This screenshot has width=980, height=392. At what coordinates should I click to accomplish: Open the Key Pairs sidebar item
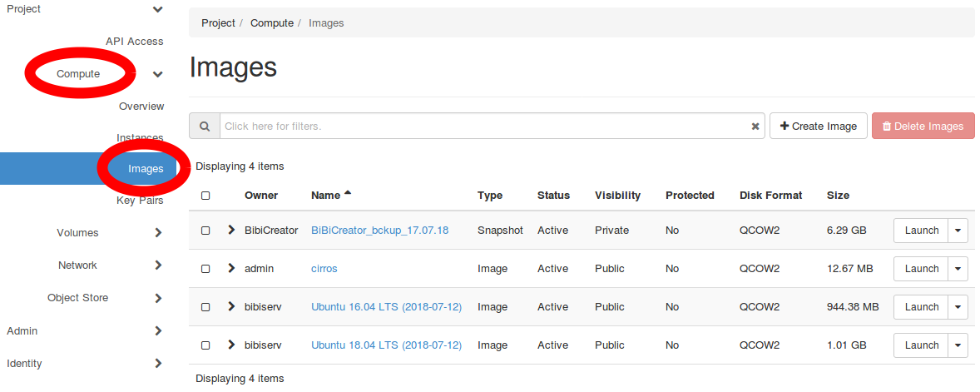(x=140, y=201)
